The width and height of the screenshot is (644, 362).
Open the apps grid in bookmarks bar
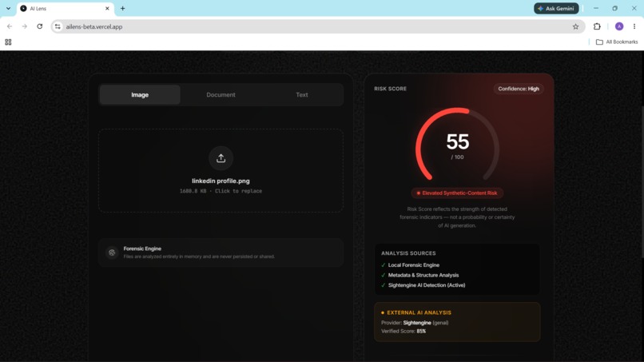click(x=8, y=42)
